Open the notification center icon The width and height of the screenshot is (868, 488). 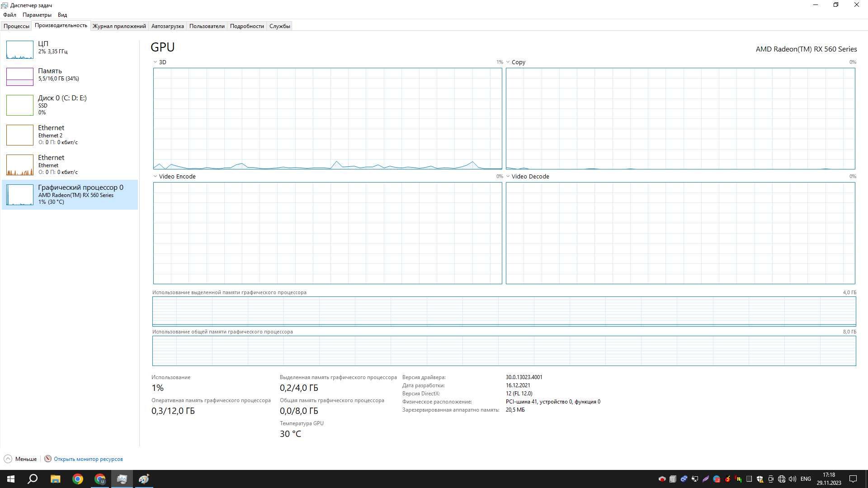(853, 479)
